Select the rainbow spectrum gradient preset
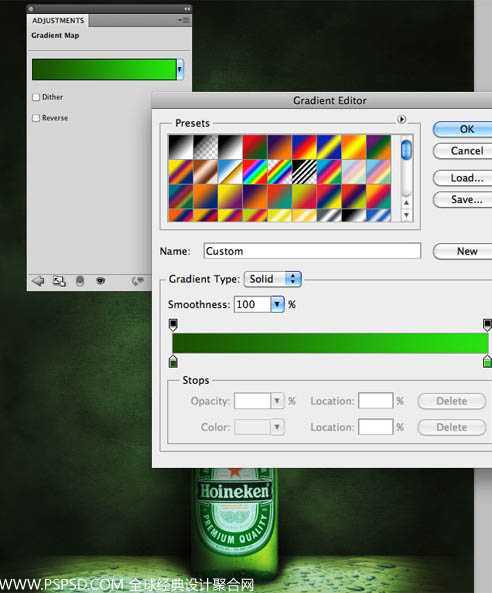The image size is (492, 593). (x=255, y=172)
